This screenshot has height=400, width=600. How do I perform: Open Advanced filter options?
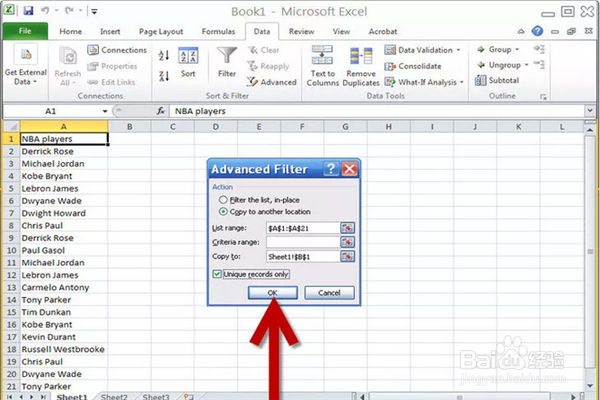pyautogui.click(x=272, y=82)
